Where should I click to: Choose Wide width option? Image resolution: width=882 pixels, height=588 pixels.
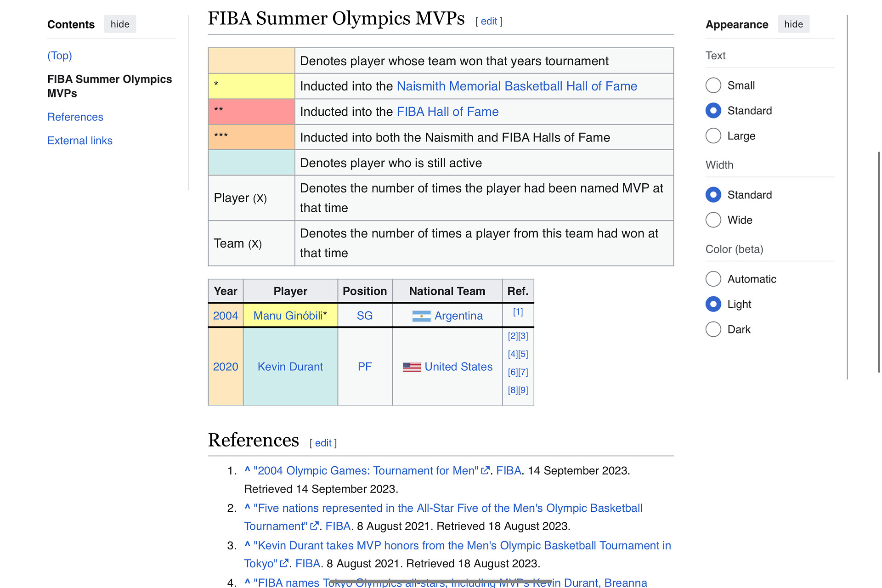tap(713, 220)
